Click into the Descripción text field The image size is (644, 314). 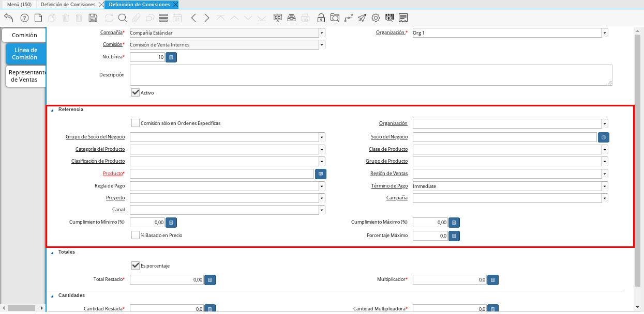click(x=370, y=75)
